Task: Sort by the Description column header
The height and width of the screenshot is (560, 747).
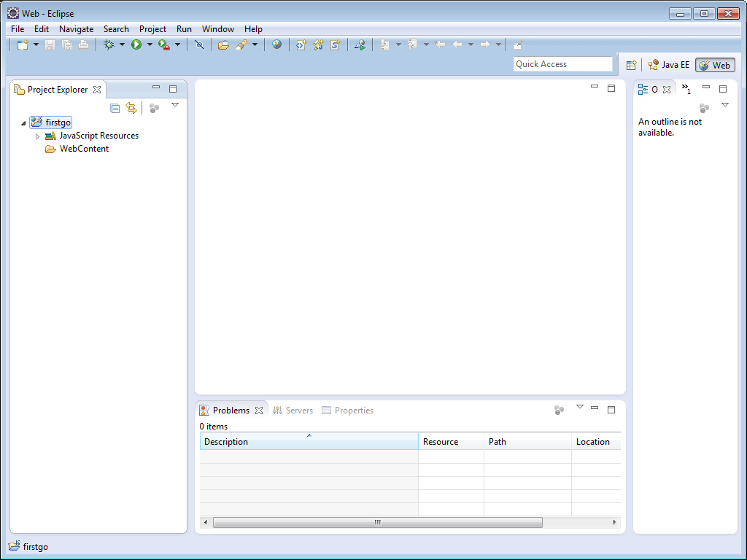Action: click(309, 441)
